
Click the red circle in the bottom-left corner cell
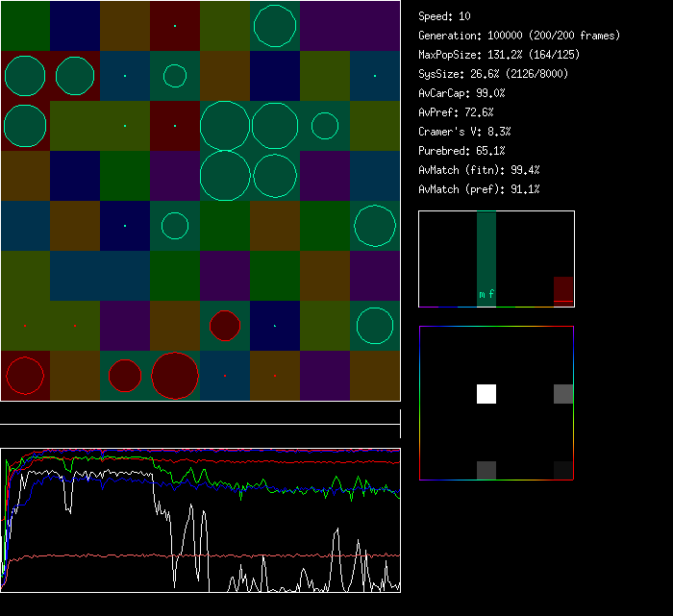[26, 376]
